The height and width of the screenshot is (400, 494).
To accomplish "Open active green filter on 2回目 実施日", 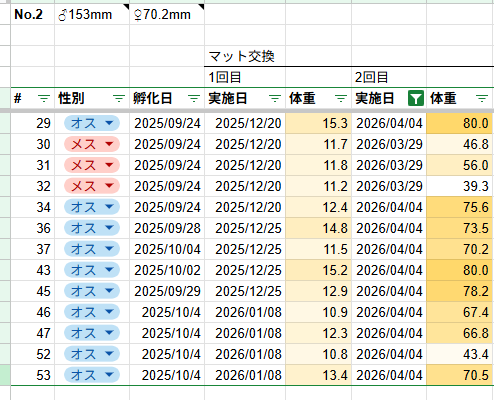I will (416, 98).
